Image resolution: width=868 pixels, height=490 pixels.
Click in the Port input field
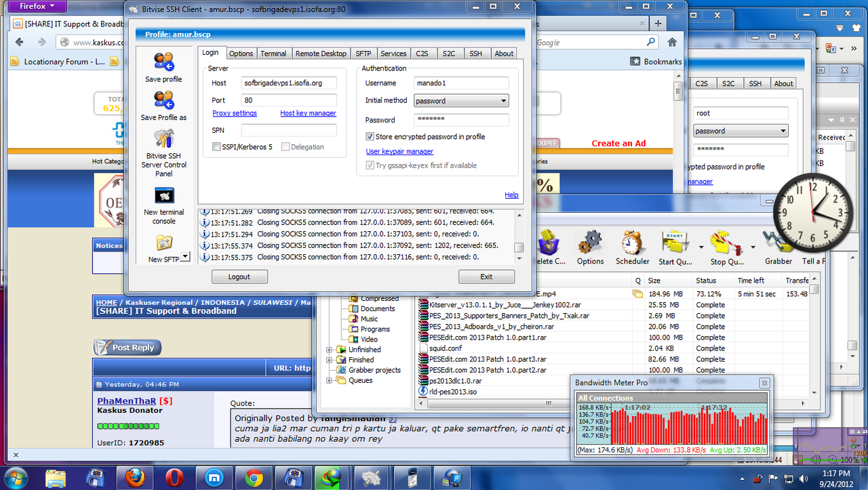click(x=289, y=100)
